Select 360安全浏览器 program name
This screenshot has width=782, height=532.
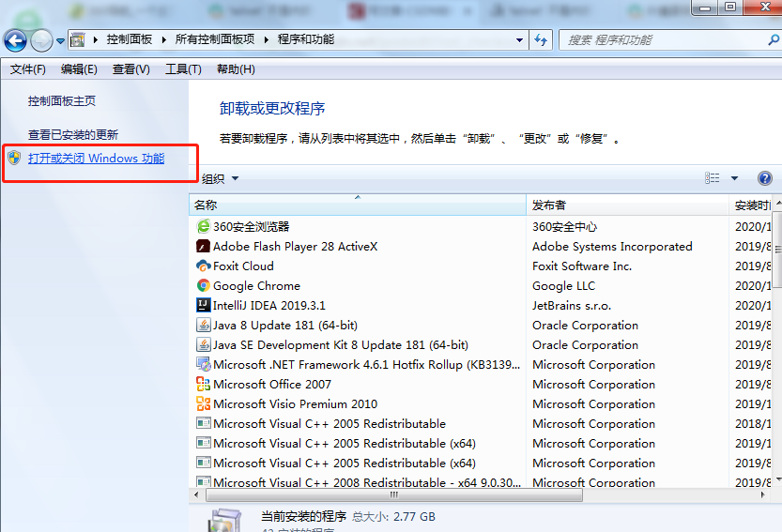coord(252,227)
